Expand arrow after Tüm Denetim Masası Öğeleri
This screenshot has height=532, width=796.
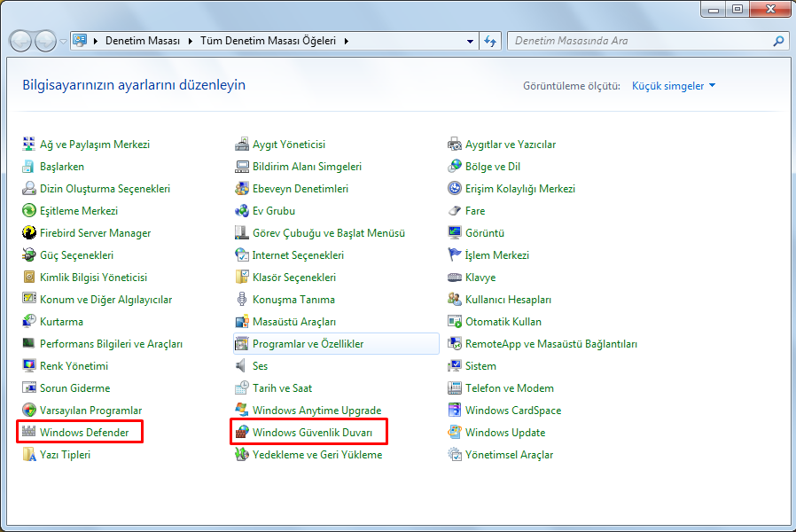click(347, 41)
